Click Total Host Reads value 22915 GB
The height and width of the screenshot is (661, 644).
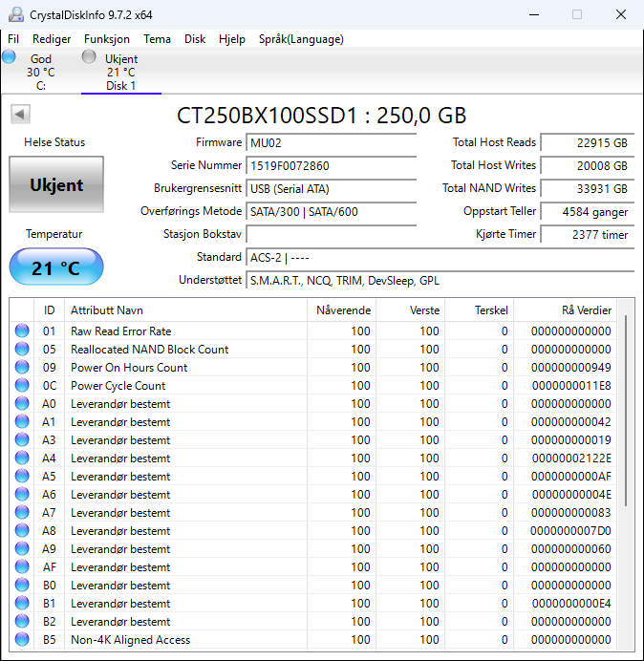click(x=588, y=143)
